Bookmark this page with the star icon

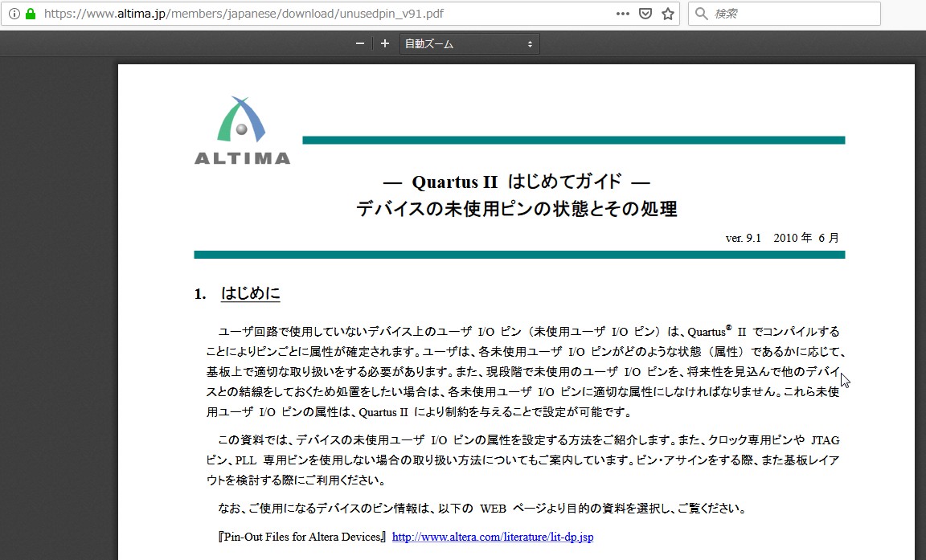tap(668, 13)
